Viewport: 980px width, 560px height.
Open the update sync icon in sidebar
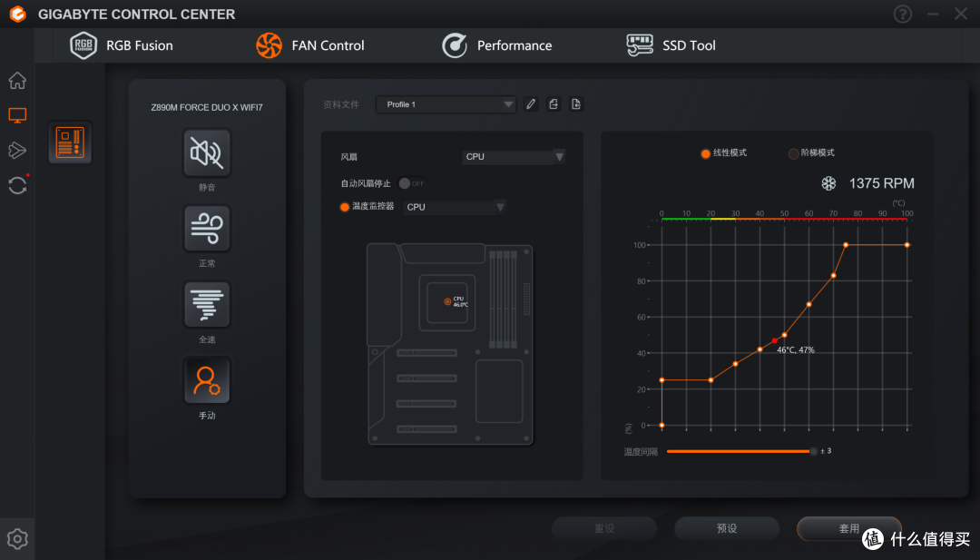(17, 185)
